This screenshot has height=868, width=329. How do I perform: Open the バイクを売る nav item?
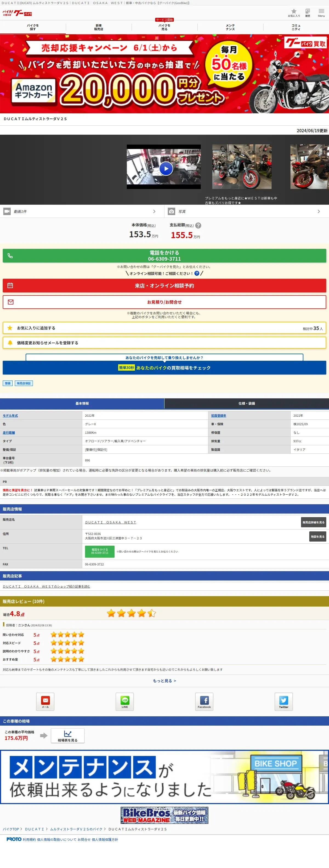click(x=164, y=27)
